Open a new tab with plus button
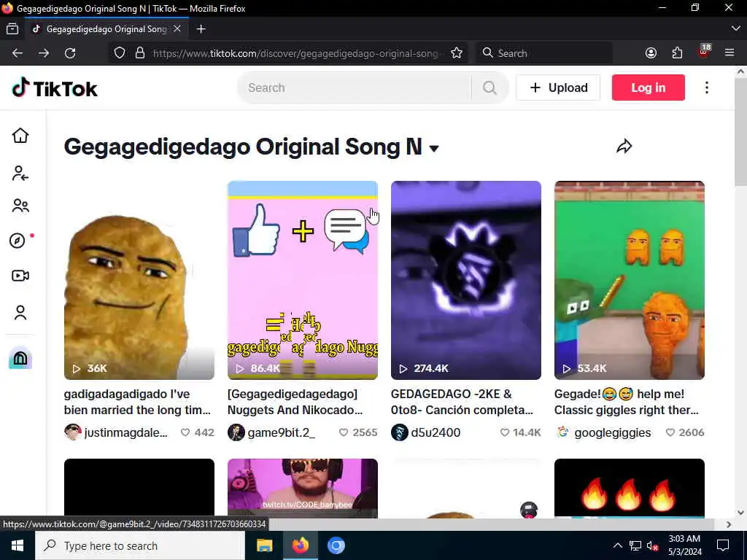Screen dimensions: 747x560 pos(201,29)
